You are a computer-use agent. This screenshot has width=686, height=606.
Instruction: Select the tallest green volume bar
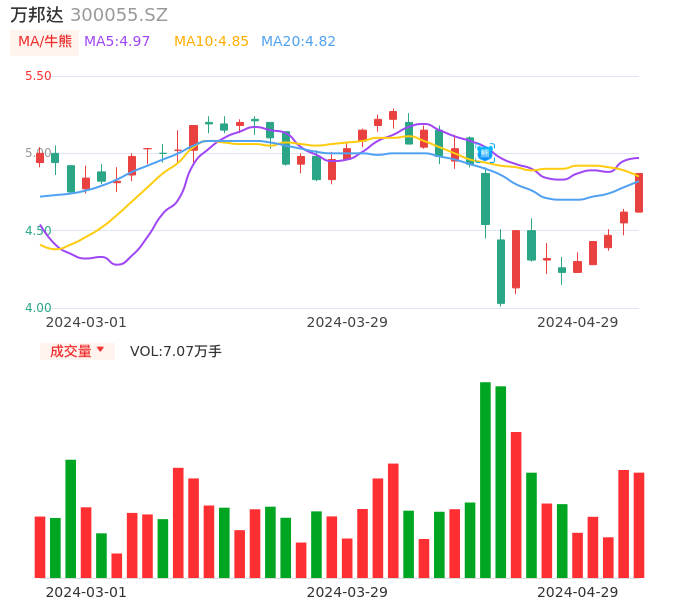(485, 480)
